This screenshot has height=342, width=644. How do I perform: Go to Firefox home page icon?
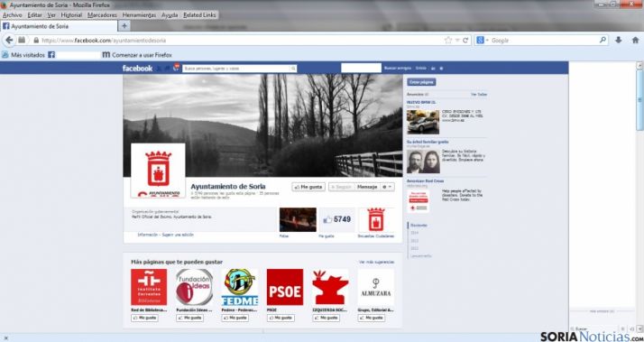635,40
